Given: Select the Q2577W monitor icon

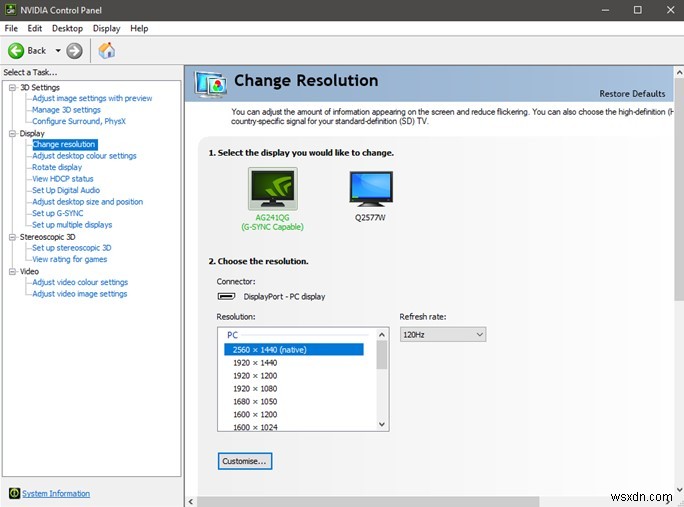Looking at the screenshot, I should 371,188.
